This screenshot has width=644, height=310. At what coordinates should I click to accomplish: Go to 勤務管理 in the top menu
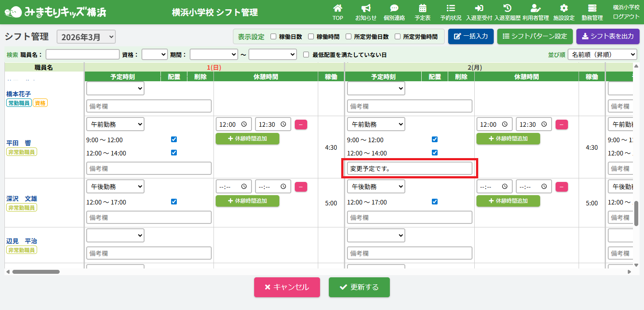(x=592, y=12)
